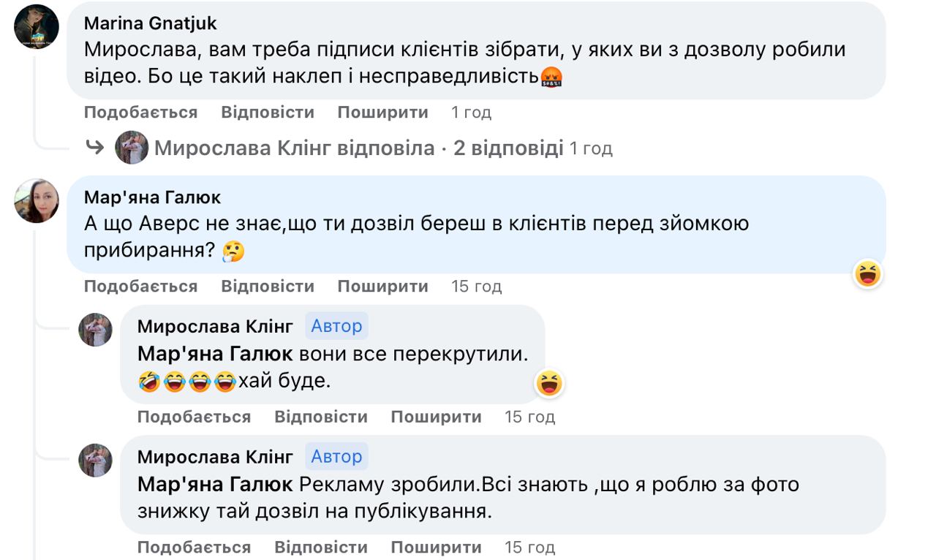Reply to Мар'яна Галюк's comment via 'Відповісти'
The height and width of the screenshot is (560, 936).
pyautogui.click(x=268, y=287)
